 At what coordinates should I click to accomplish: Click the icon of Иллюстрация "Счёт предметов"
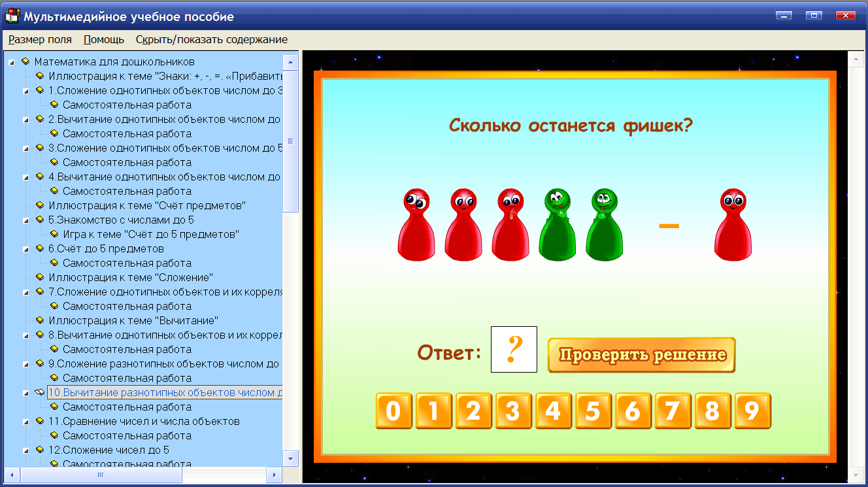(x=40, y=205)
